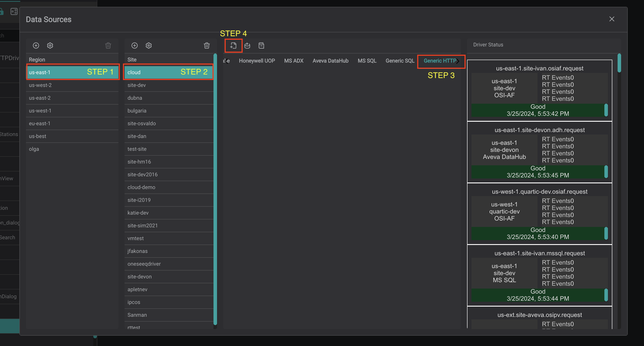
Task: Close the Data Sources dialog
Action: click(x=611, y=19)
